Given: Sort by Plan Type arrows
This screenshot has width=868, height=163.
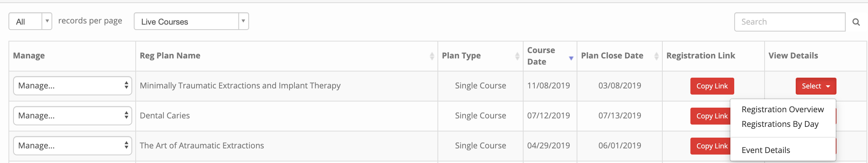Looking at the screenshot, I should 517,56.
